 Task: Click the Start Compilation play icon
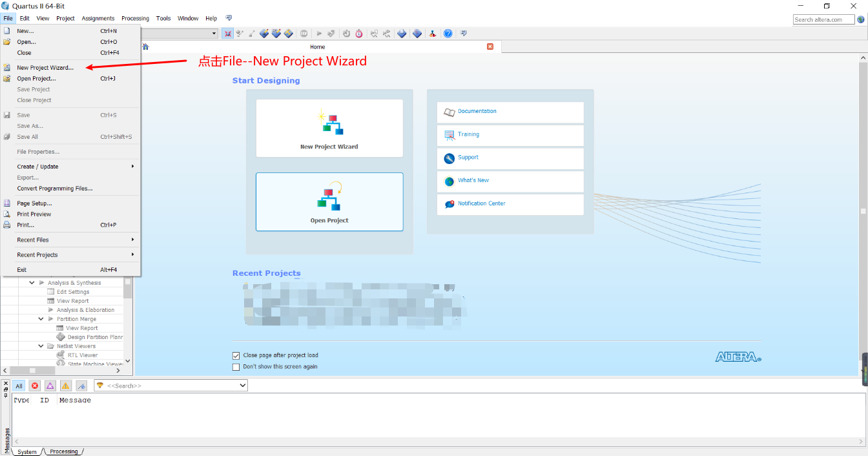(x=319, y=34)
